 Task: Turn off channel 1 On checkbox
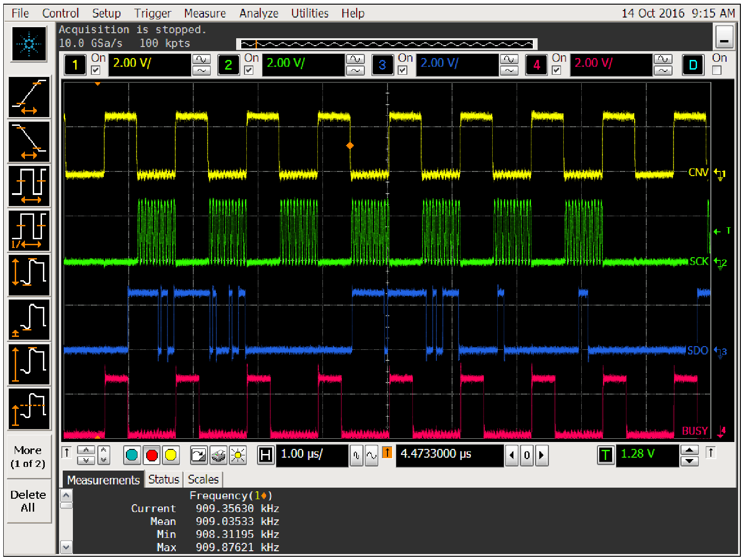(96, 71)
